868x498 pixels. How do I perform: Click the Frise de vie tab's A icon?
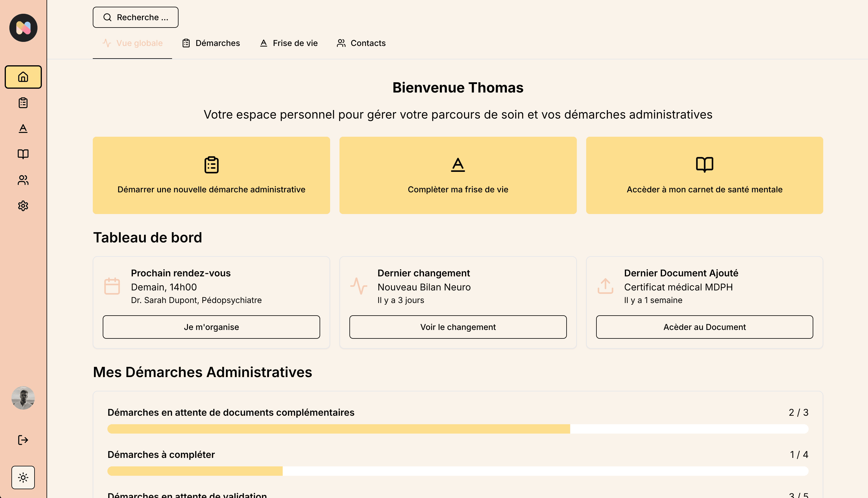pos(263,43)
